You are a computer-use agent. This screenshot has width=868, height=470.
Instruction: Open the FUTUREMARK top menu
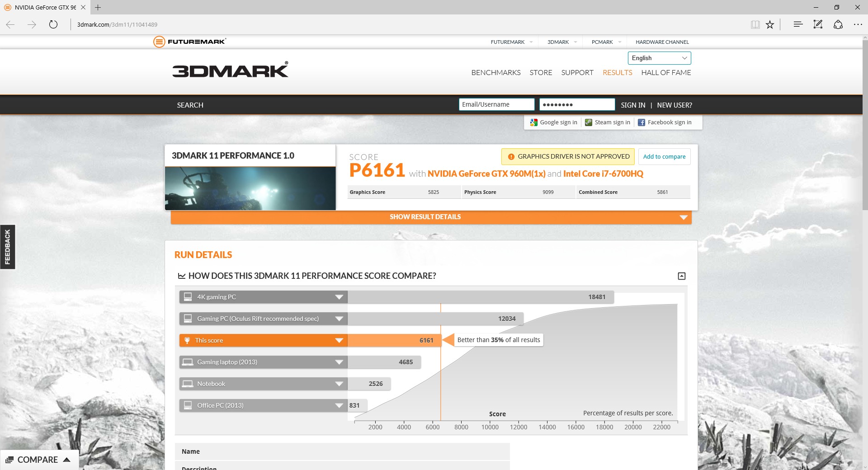(512, 42)
